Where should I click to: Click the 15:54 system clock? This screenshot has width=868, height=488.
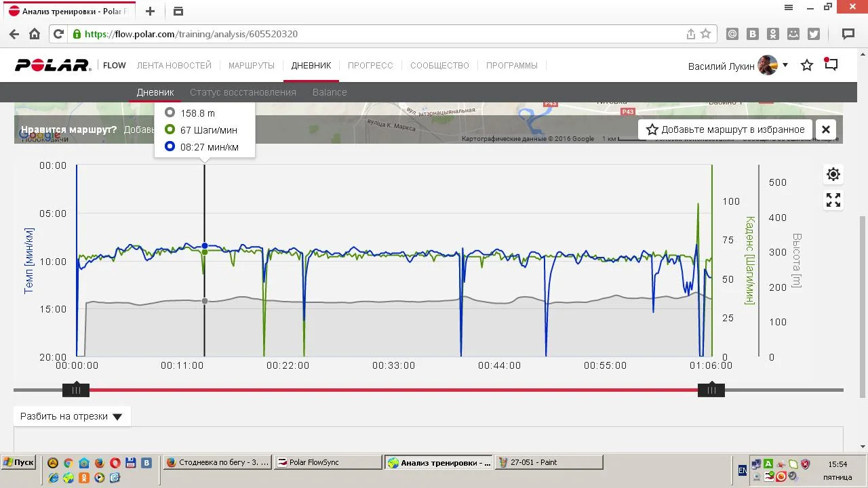(838, 464)
